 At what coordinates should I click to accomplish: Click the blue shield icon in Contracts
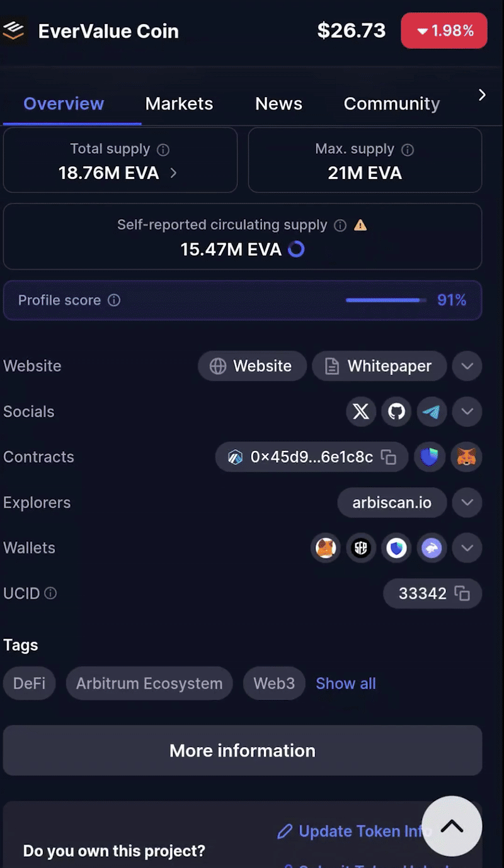point(430,457)
